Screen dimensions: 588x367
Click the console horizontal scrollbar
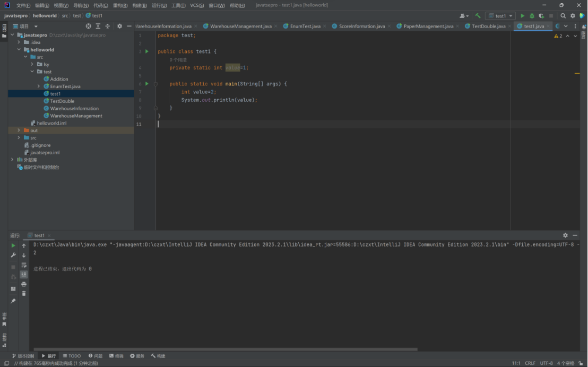click(x=226, y=349)
